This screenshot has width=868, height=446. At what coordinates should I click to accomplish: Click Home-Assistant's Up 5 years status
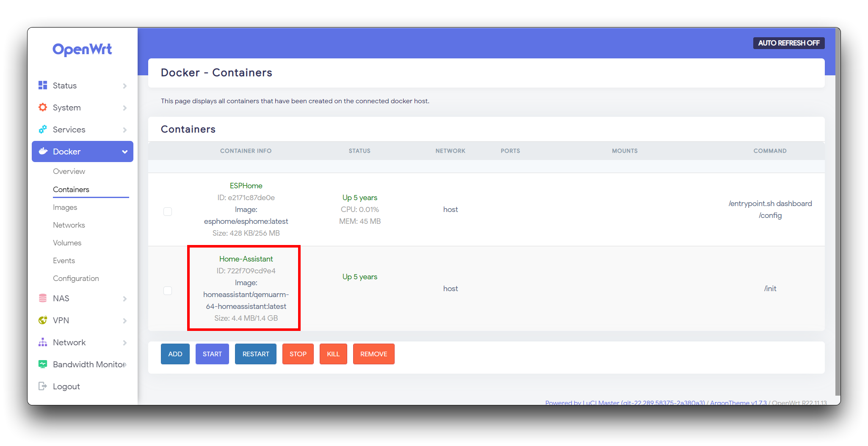[360, 277]
